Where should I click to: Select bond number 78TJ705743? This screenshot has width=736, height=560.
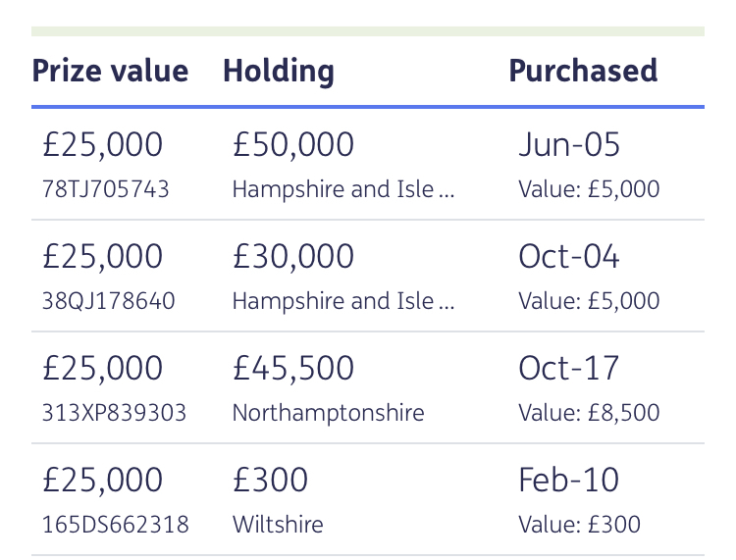click(x=106, y=189)
